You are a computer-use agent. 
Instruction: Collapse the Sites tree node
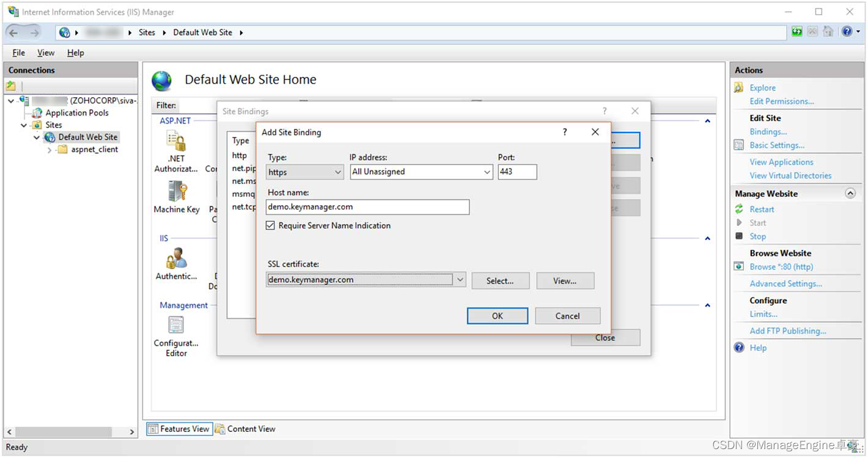[24, 125]
